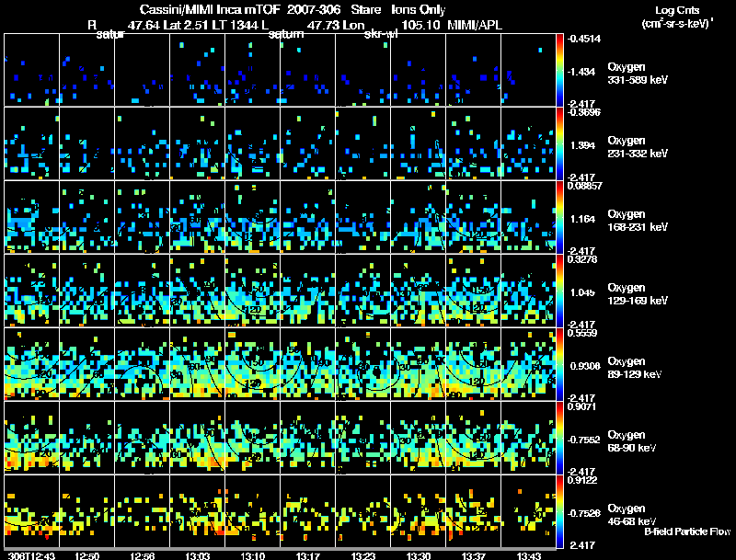Open the 13:37 panel in Oxygen 129-169 keV row
The image size is (736, 560).
pos(474,291)
